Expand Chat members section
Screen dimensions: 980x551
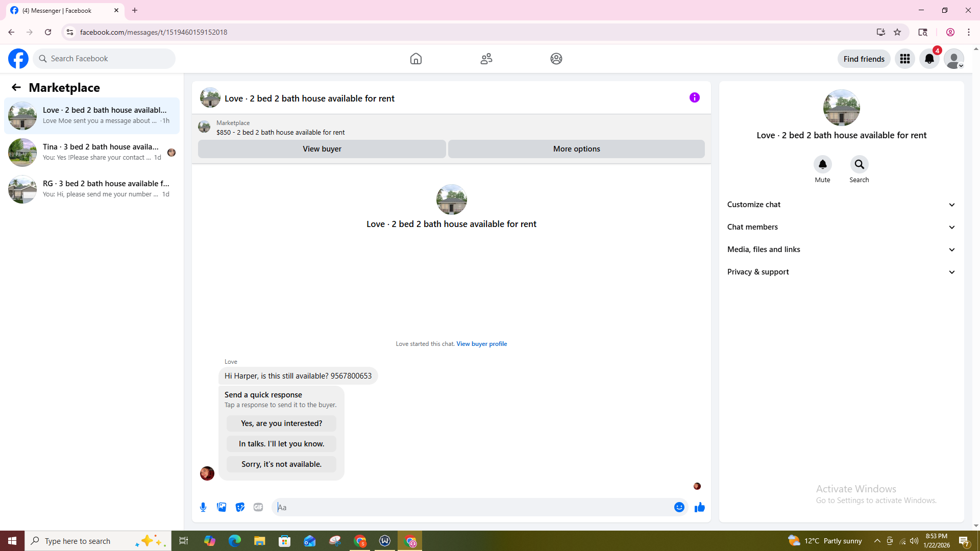click(842, 227)
